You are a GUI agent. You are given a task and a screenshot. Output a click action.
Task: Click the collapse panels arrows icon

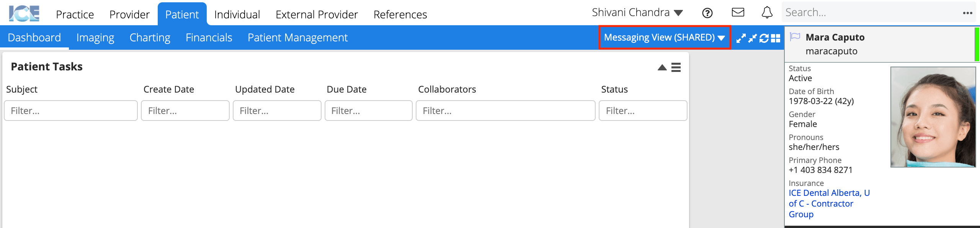pos(753,38)
